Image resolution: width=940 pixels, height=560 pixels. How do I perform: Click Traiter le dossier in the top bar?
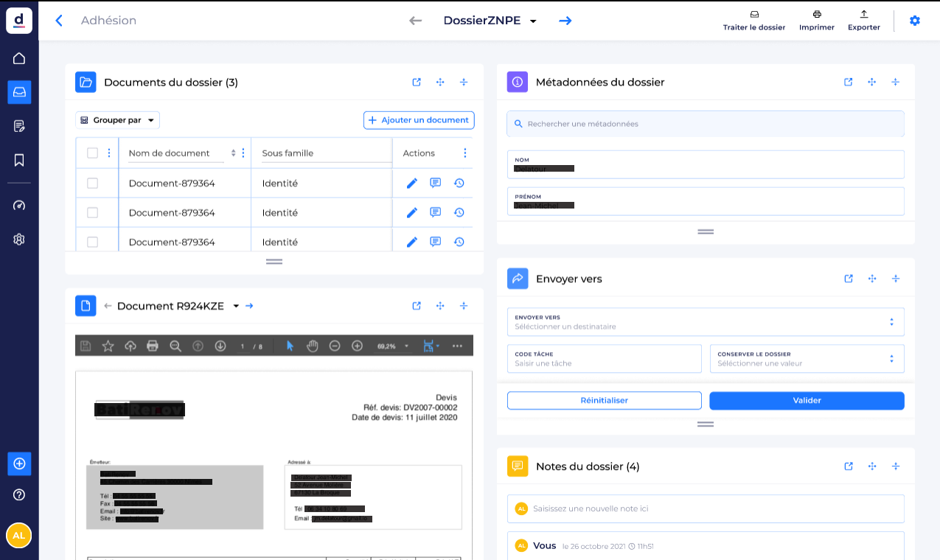[x=753, y=20]
